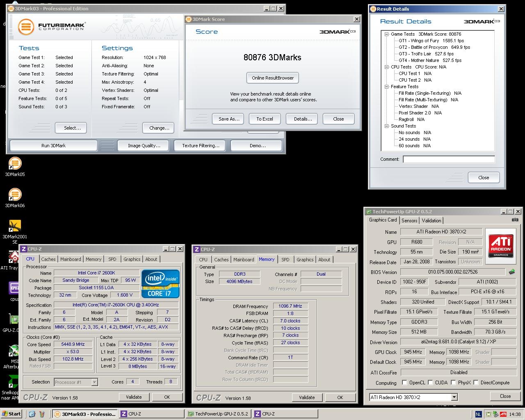This screenshot has width=525, height=420.
Task: Open the 3DMark05 desktop shortcut
Action: [15, 164]
